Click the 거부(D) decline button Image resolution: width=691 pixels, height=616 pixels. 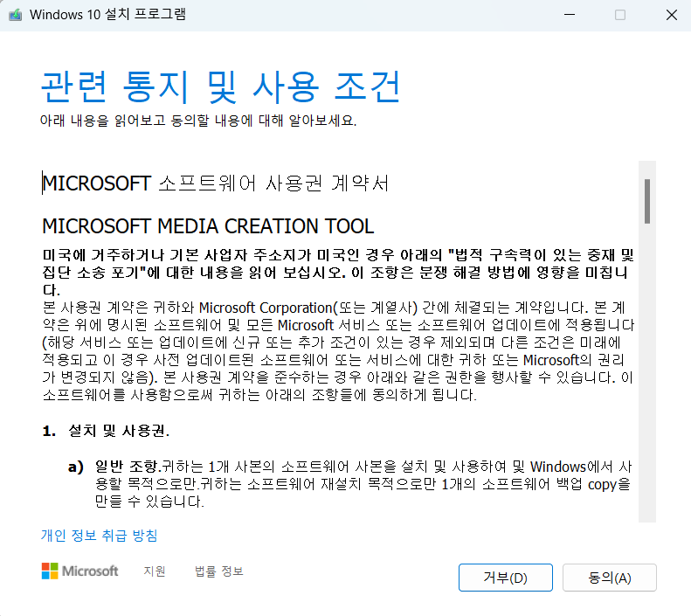pos(506,578)
